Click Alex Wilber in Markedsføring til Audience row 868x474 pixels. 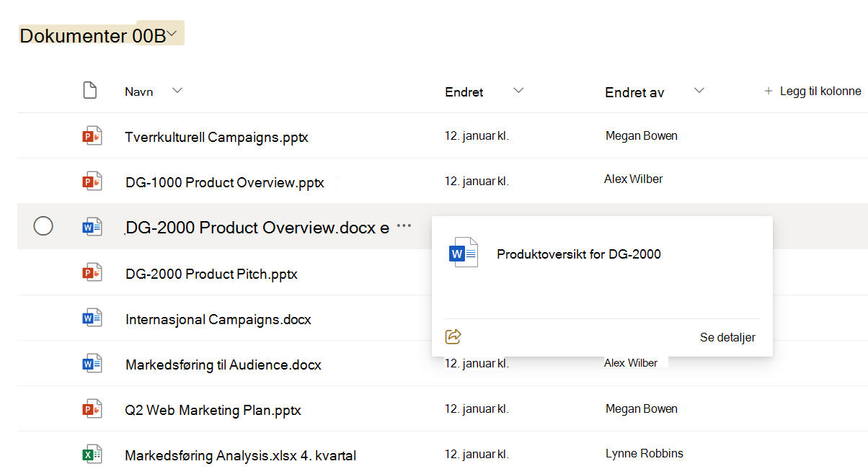click(631, 363)
